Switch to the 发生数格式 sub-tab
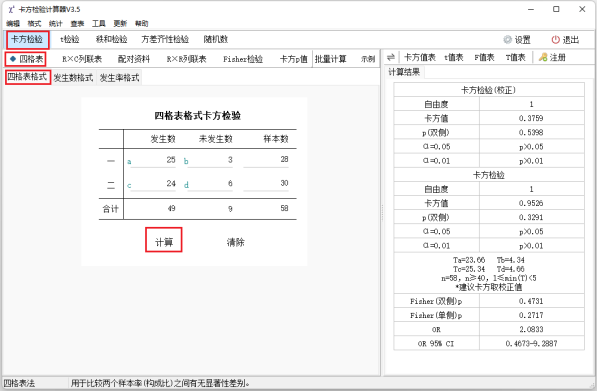This screenshot has height=391, width=598. [73, 78]
